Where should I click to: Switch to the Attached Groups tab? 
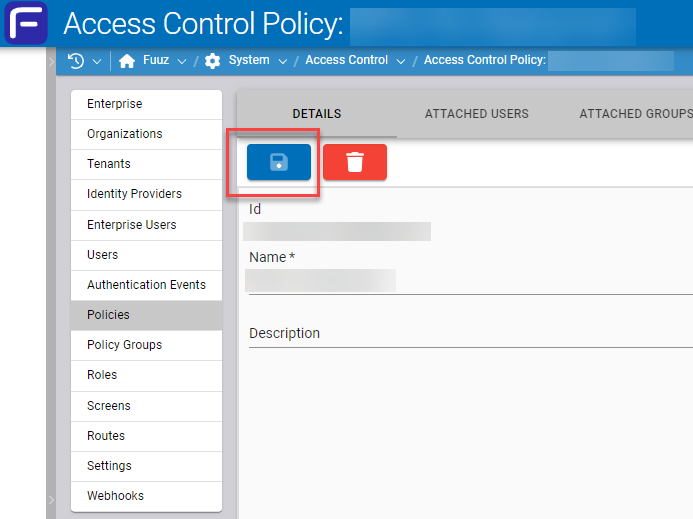pyautogui.click(x=636, y=114)
